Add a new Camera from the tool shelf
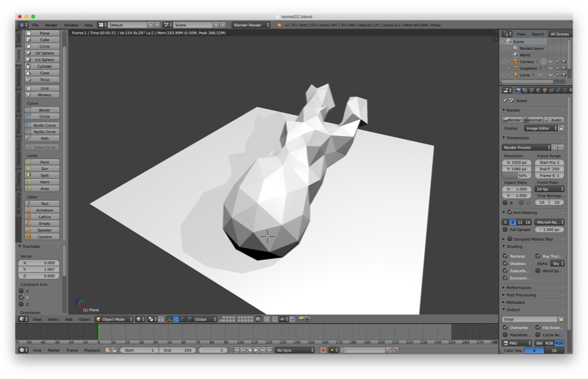 tap(44, 236)
